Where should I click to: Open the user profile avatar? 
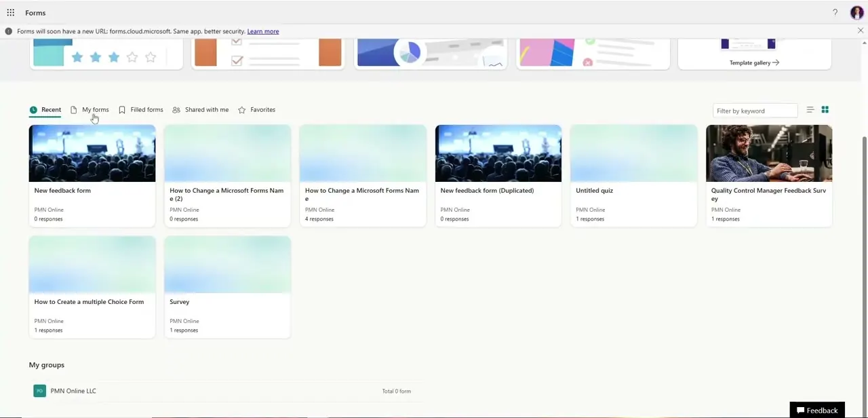tap(856, 12)
